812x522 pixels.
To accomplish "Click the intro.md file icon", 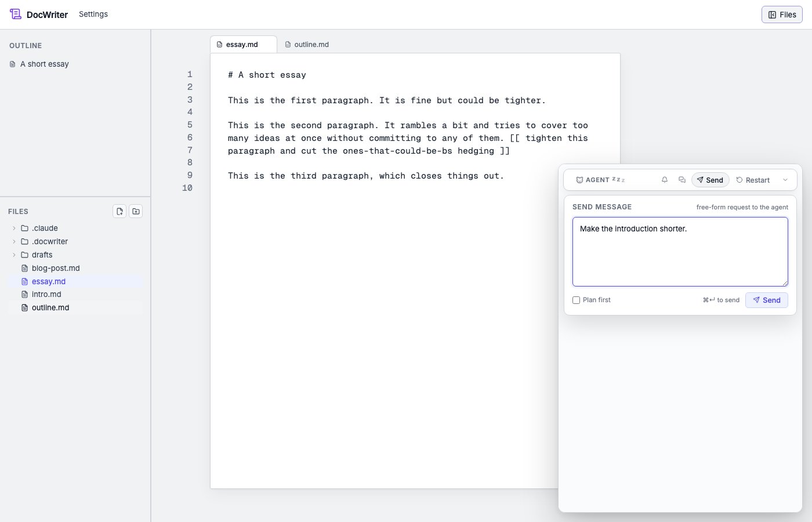I will [x=24, y=294].
